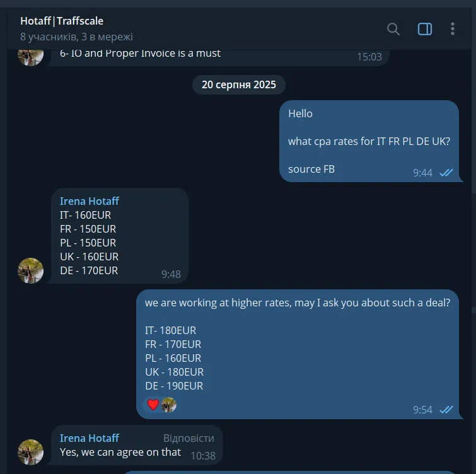The height and width of the screenshot is (474, 476).
Task: Click read check marks next to 9:44
Action: 446,173
